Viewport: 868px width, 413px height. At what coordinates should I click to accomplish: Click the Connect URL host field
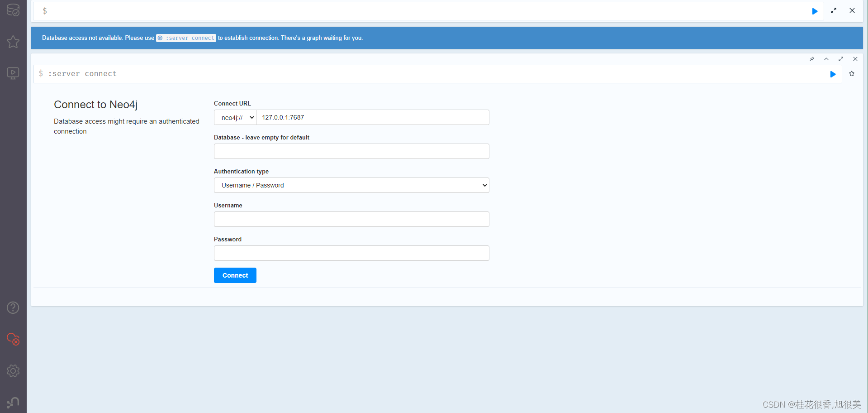(x=373, y=117)
